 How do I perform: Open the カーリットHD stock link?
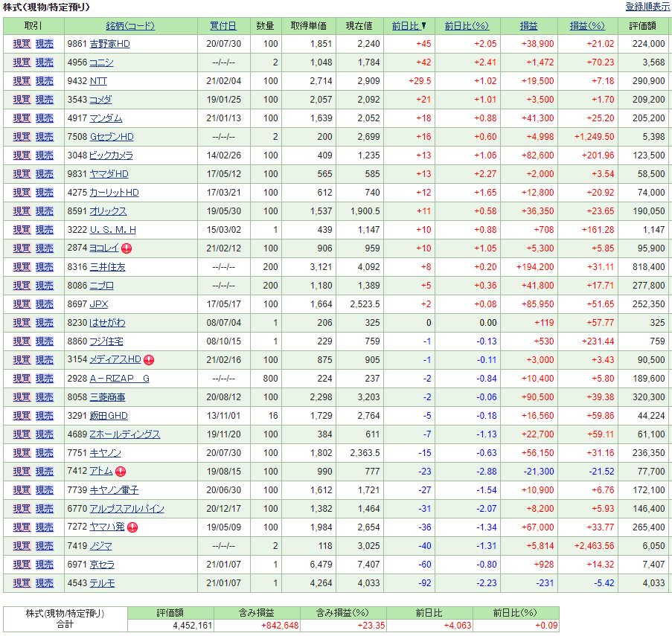(x=114, y=193)
